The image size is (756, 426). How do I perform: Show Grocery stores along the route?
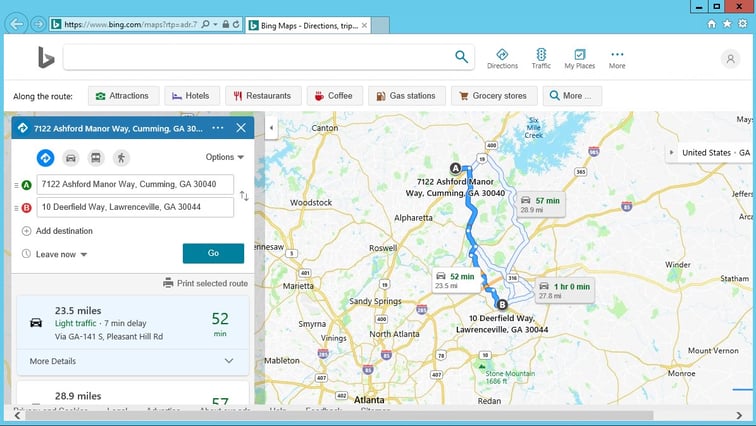pyautogui.click(x=494, y=96)
